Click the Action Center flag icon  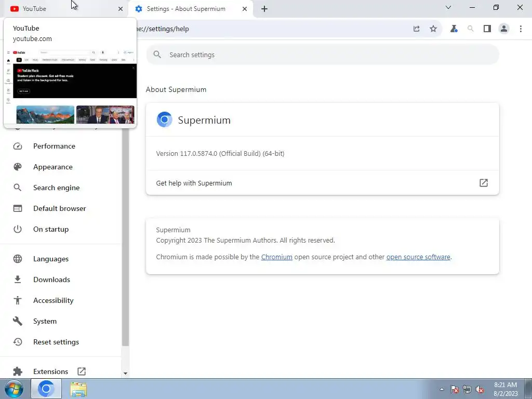click(455, 390)
